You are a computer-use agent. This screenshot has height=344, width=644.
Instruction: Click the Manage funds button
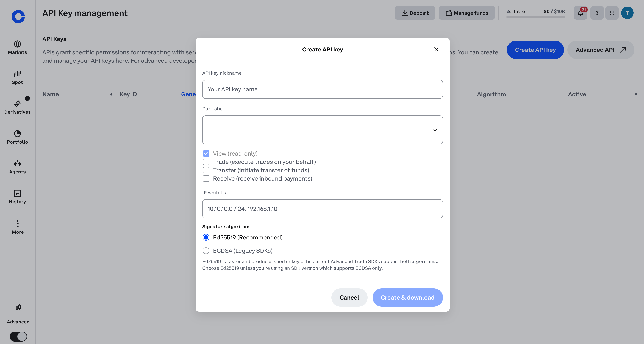pyautogui.click(x=467, y=13)
